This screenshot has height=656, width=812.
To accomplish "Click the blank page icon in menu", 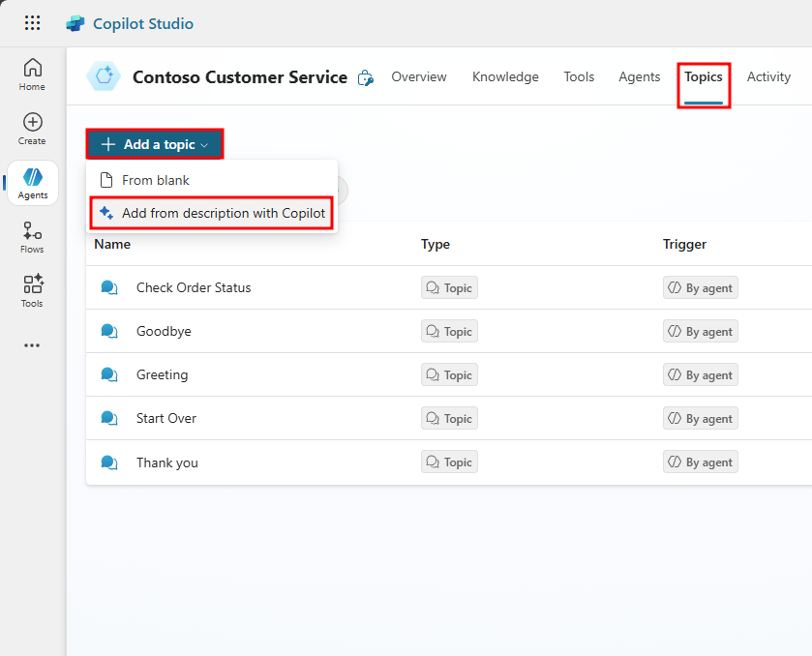I will point(105,180).
